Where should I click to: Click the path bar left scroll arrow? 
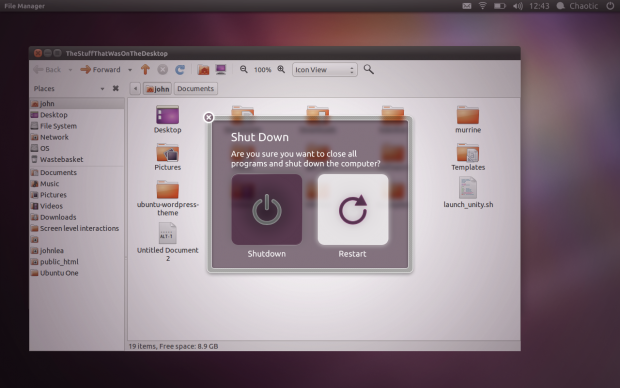tap(135, 89)
